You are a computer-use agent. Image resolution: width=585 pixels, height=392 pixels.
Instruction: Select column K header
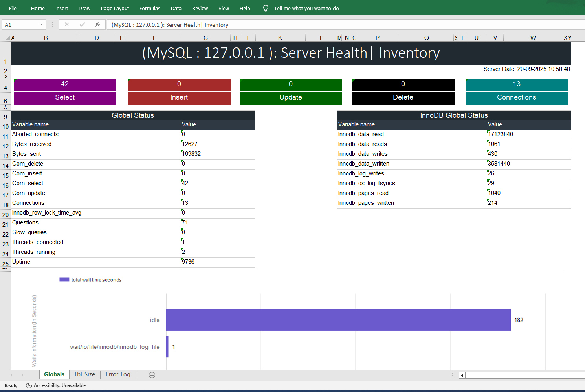point(280,38)
